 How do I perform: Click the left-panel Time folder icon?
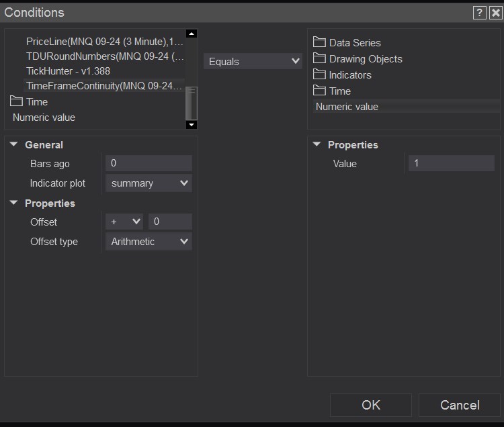tap(16, 101)
